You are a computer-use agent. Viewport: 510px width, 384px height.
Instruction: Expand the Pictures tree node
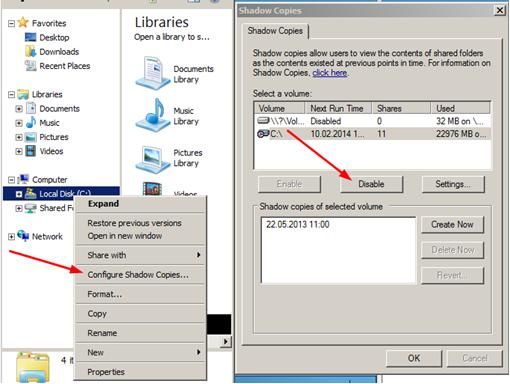coord(19,137)
